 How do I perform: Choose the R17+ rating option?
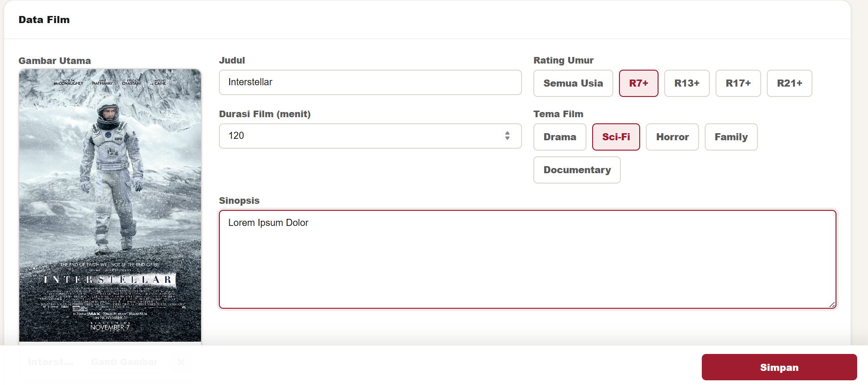coord(738,83)
